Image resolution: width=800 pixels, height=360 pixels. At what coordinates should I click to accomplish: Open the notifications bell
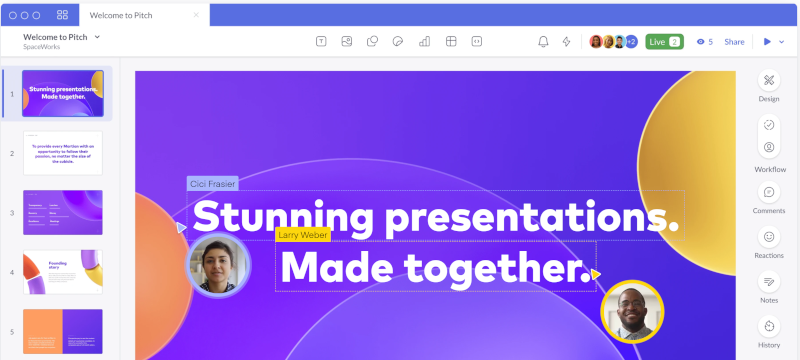pos(543,42)
